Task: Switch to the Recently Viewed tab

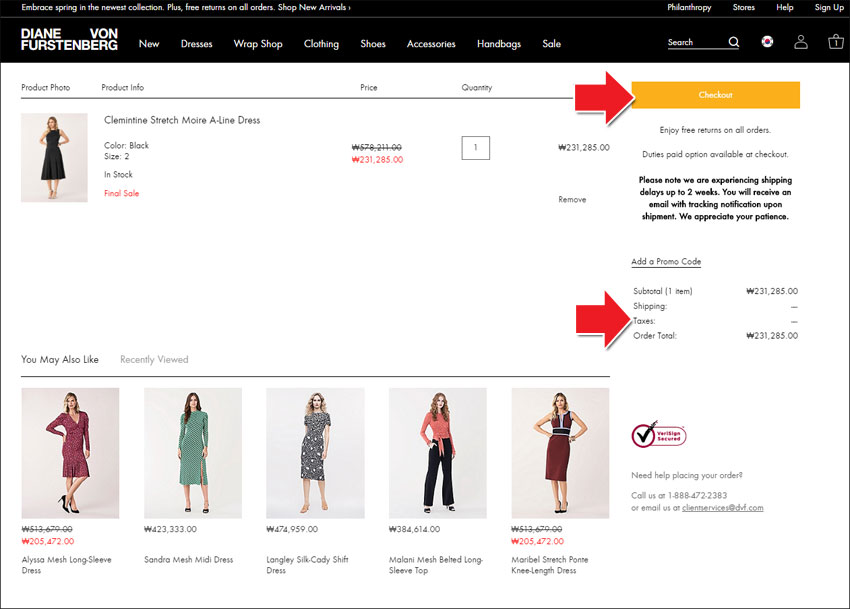Action: pos(154,360)
